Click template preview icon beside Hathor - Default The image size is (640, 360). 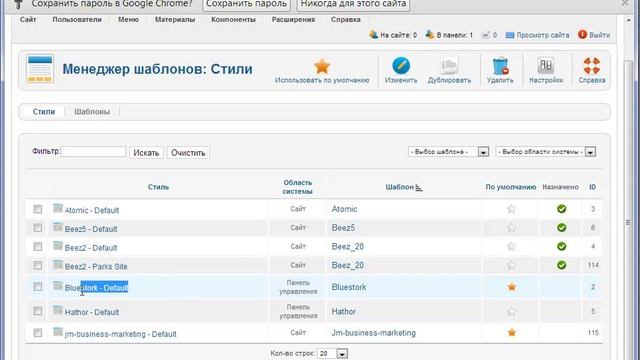(x=58, y=310)
